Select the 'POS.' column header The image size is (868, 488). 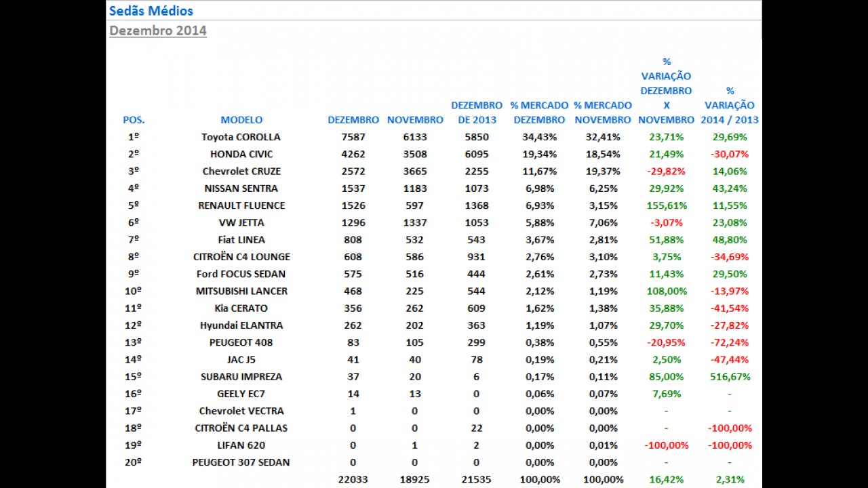coord(134,120)
